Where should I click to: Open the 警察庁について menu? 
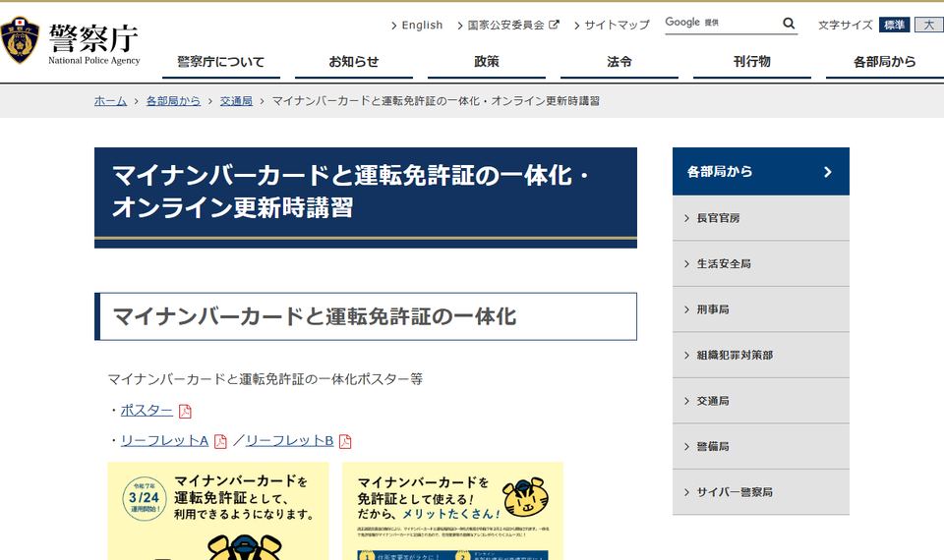click(221, 62)
